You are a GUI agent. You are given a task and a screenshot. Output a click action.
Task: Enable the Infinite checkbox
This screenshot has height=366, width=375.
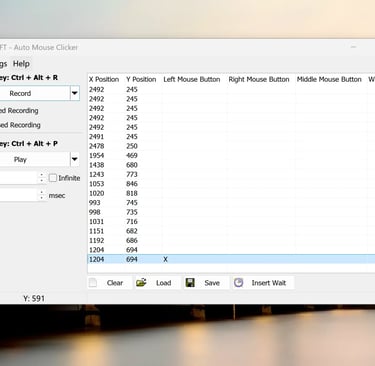53,178
